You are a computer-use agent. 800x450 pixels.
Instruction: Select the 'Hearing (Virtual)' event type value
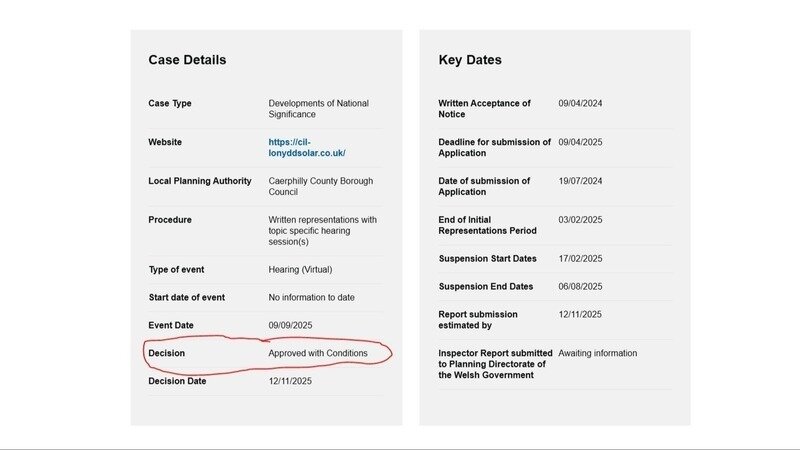300,269
